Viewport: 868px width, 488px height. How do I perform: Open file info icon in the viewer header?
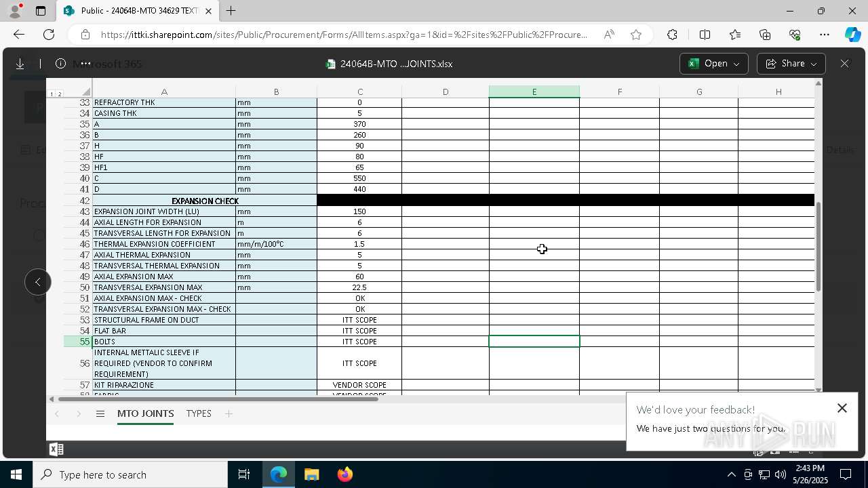coord(60,64)
